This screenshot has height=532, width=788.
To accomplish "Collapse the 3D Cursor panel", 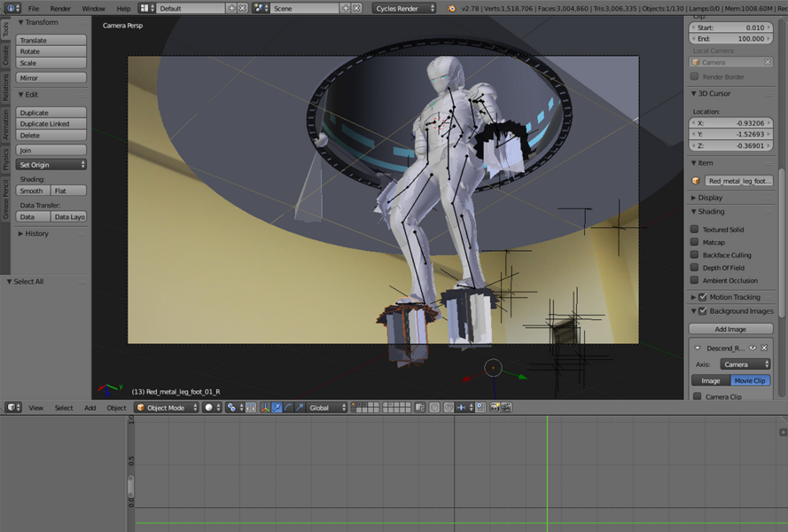I will pyautogui.click(x=693, y=93).
